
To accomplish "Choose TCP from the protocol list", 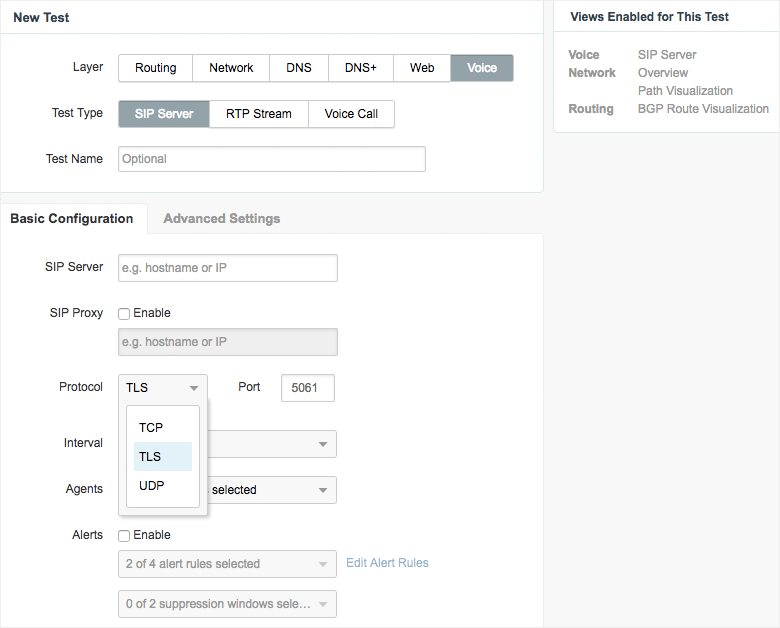I will click(151, 427).
